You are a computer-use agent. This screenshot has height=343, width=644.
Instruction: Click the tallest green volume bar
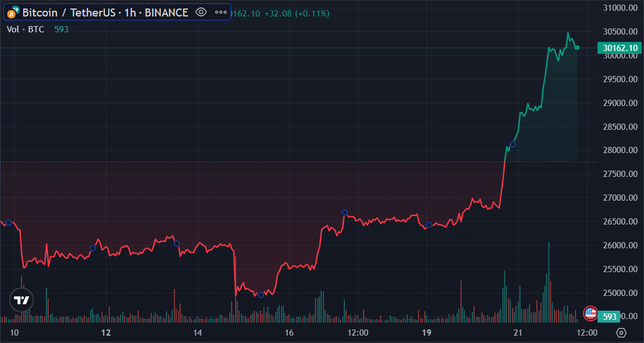549,282
